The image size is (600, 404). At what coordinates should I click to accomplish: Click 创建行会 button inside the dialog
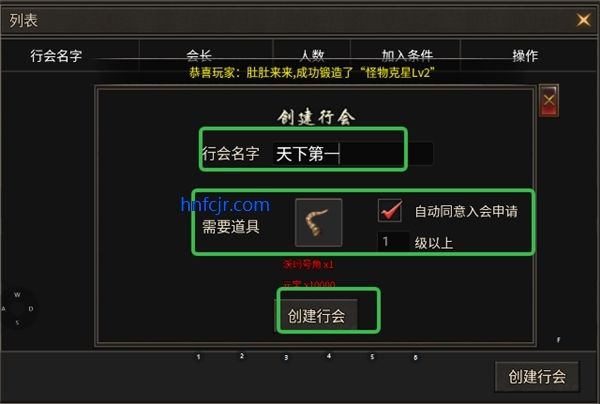coord(316,316)
